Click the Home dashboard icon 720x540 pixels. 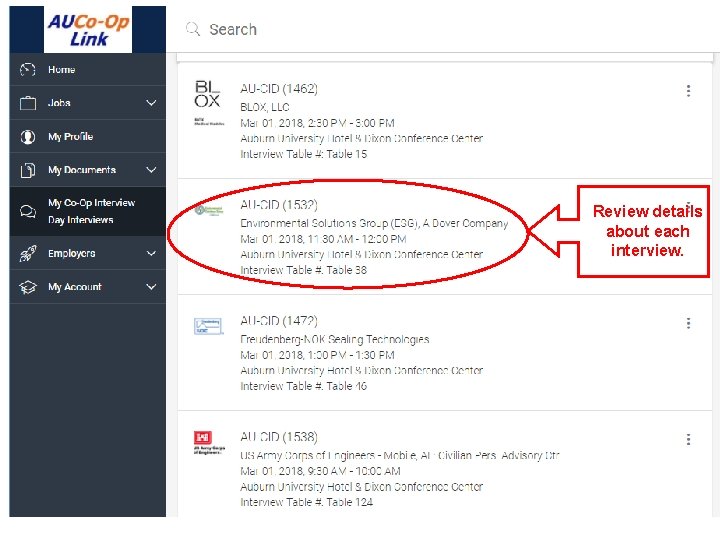[x=28, y=70]
